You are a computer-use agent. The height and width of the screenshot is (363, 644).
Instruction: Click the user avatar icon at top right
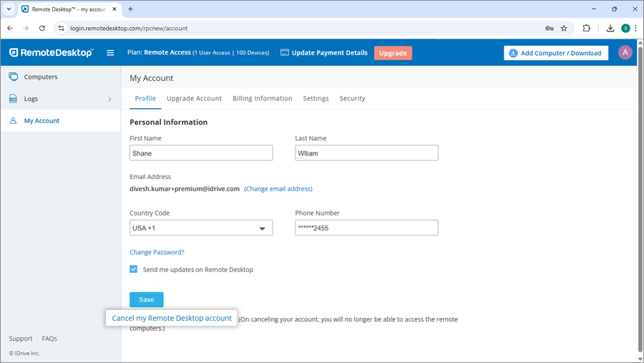pyautogui.click(x=625, y=53)
